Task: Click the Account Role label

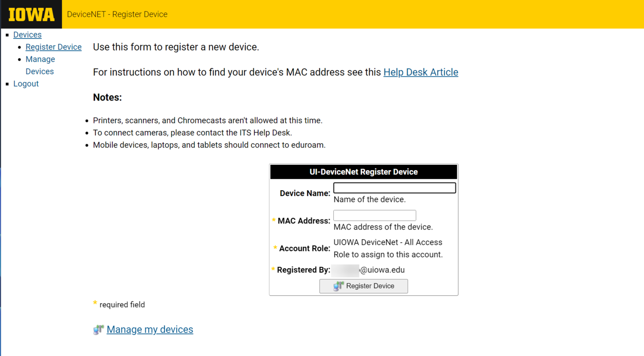Action: [304, 248]
